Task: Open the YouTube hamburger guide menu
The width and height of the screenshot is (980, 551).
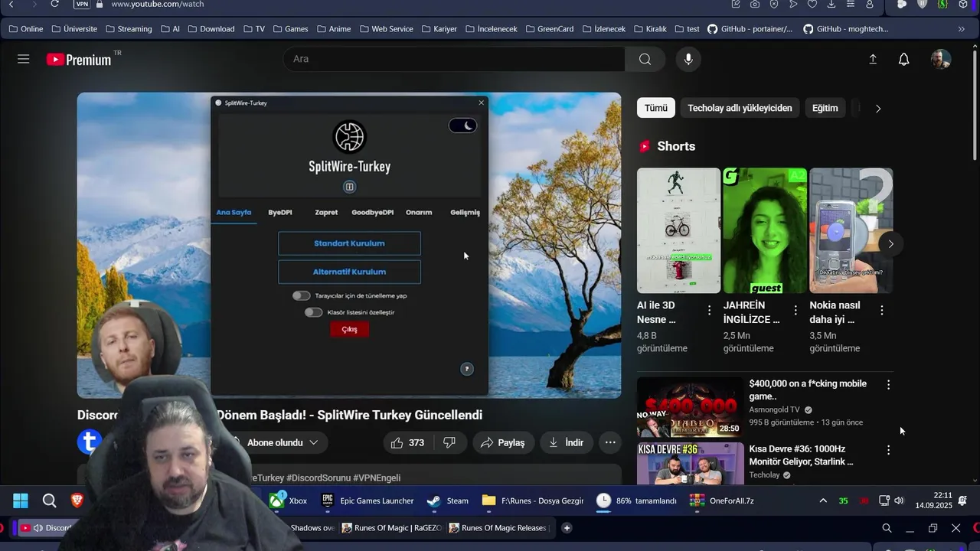Action: pyautogui.click(x=24, y=59)
